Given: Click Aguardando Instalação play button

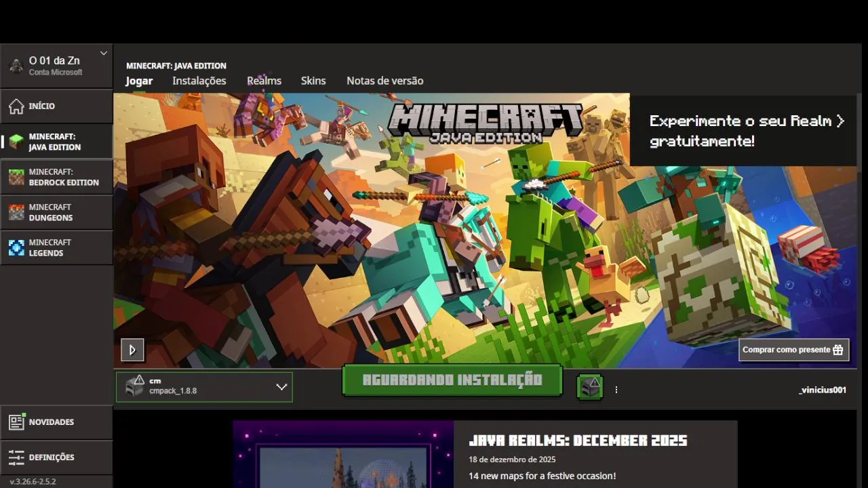Looking at the screenshot, I should click(452, 380).
